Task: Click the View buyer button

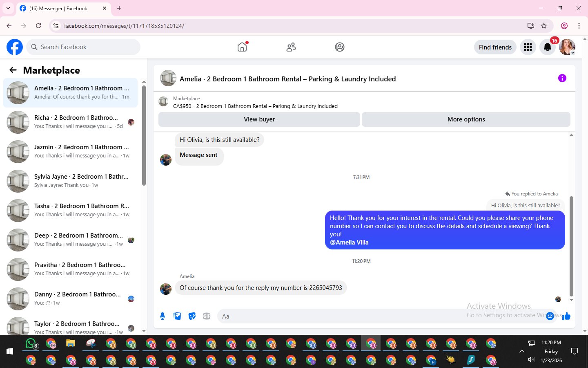Action: click(259, 119)
